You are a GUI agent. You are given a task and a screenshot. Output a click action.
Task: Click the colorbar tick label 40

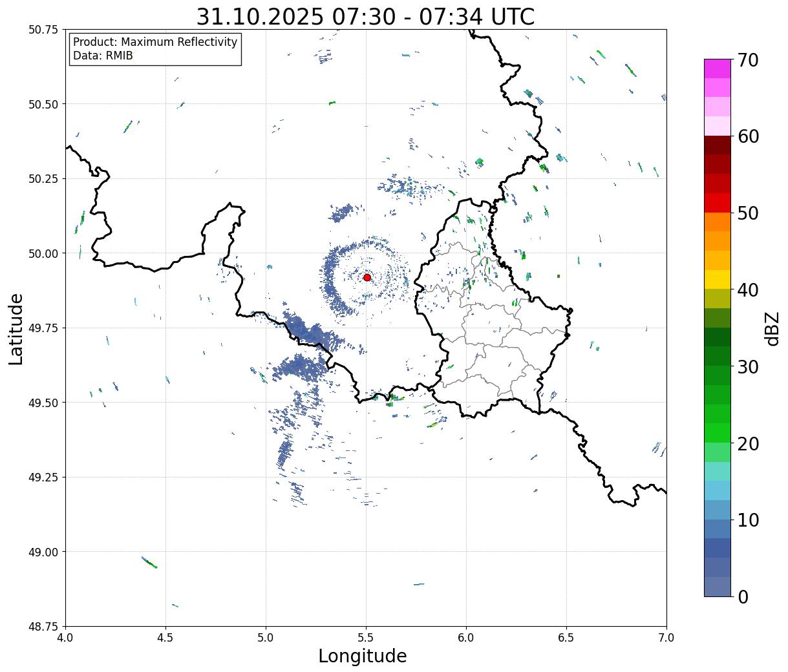click(748, 290)
